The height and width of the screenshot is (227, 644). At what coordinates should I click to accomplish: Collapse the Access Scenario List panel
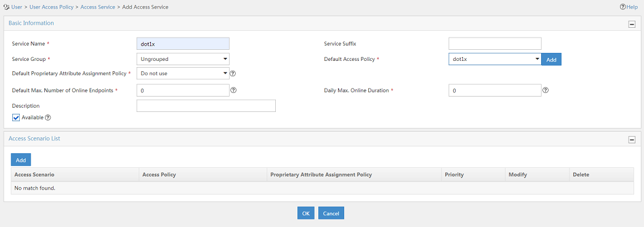pos(632,140)
